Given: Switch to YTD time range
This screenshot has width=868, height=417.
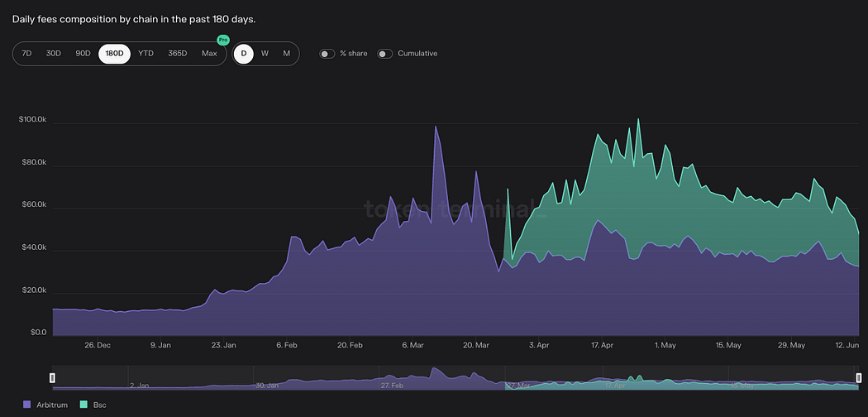Looking at the screenshot, I should point(145,54).
